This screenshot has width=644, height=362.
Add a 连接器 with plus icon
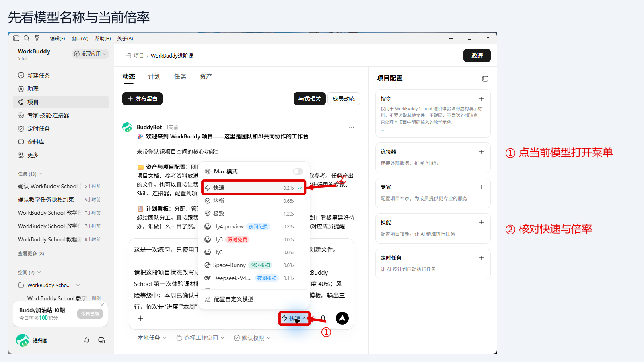[481, 152]
